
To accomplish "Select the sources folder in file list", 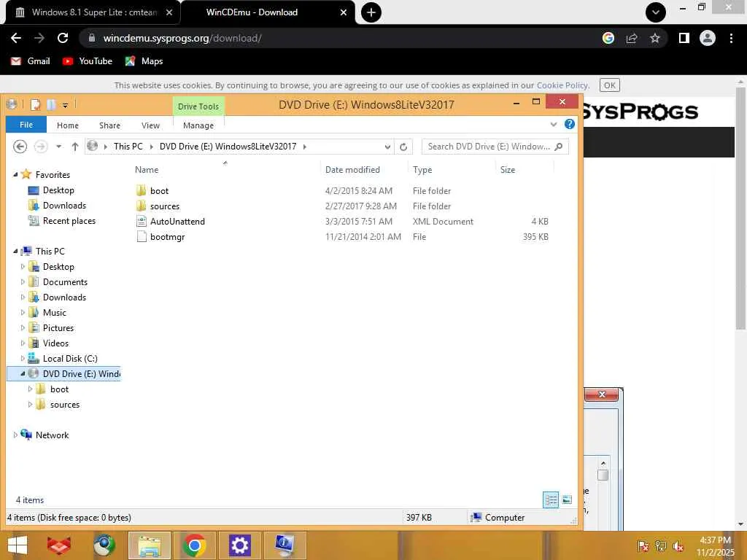I will click(164, 206).
